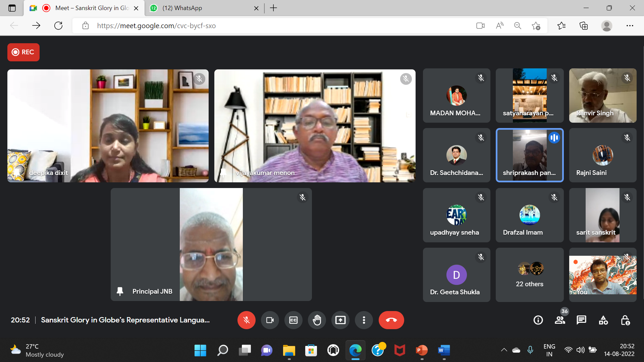Screen dimensions: 644x362
Task: Open browser Settings and more menu
Action: coord(630,25)
